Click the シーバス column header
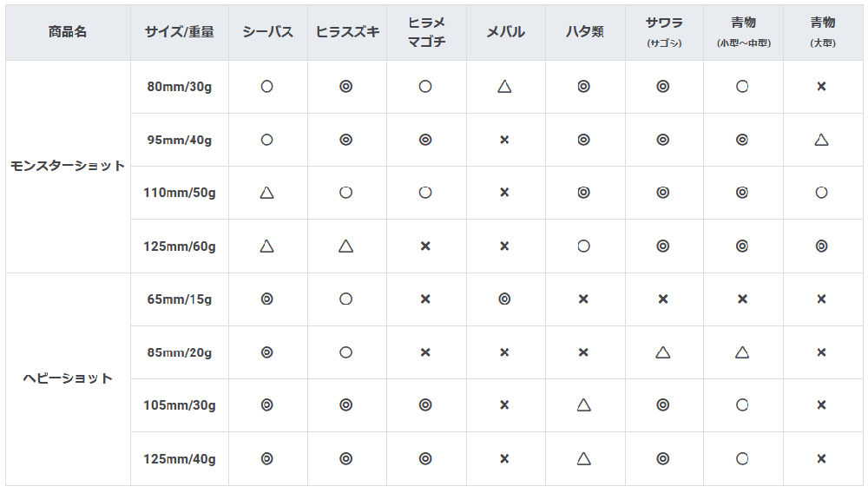Screen dimensions: 868x493 pyautogui.click(x=268, y=32)
